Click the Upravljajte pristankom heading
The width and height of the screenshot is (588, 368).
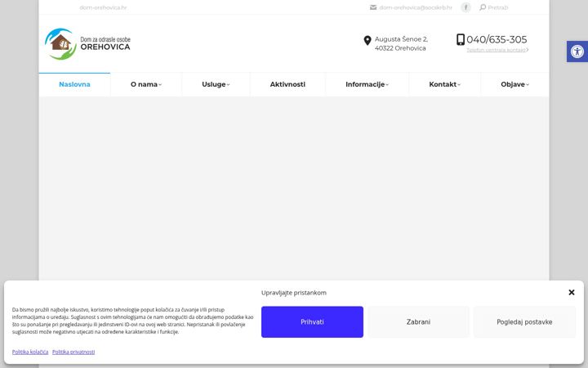[x=294, y=293]
